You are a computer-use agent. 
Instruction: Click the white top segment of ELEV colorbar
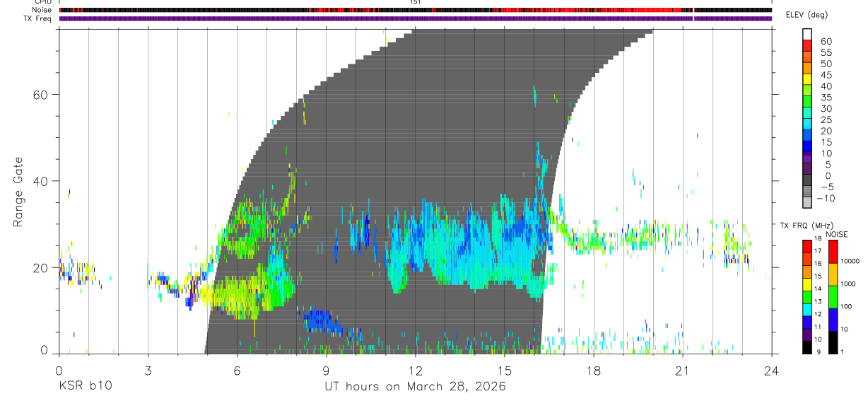click(x=807, y=35)
